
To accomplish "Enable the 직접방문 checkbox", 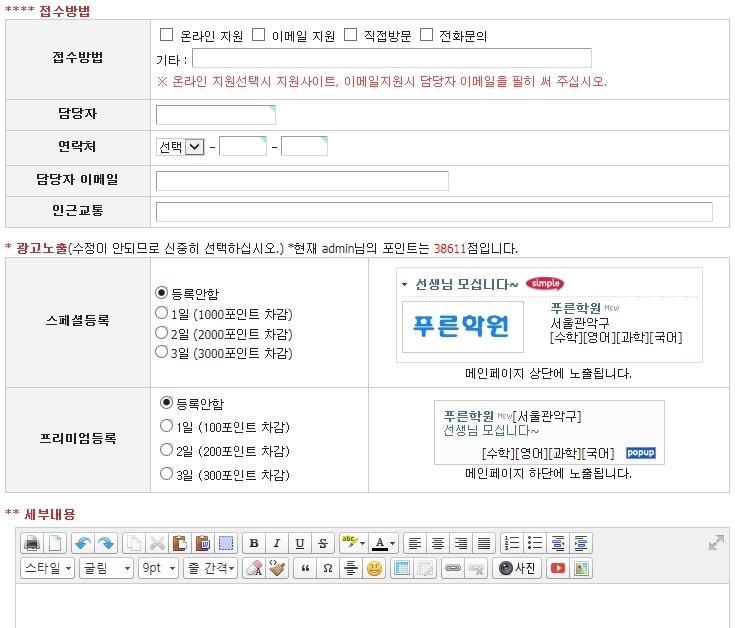I will 351,35.
